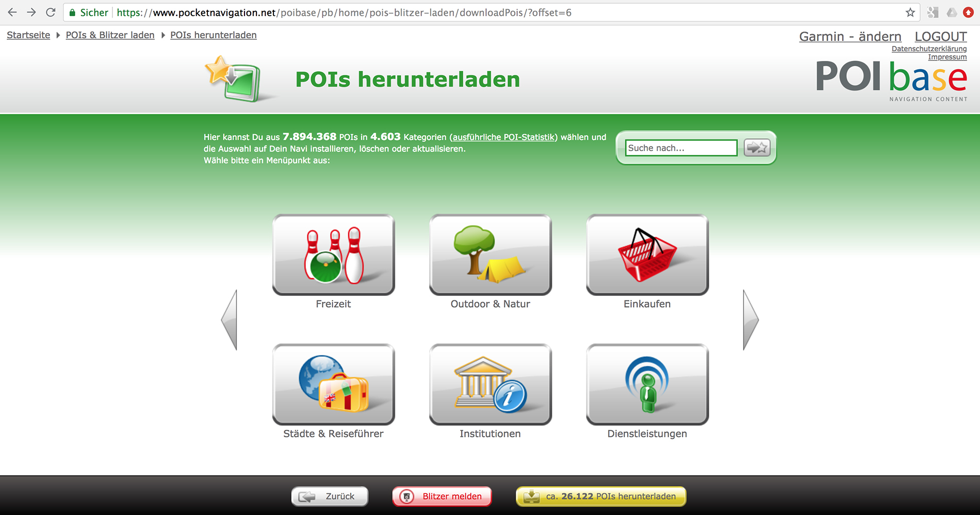Download the ca. 26.122 POIs
This screenshot has height=515, width=980.
(601, 496)
